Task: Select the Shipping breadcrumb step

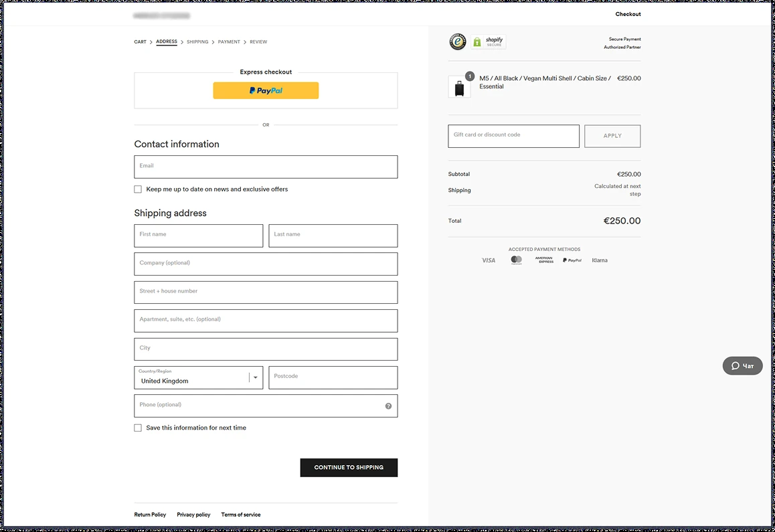Action: (x=197, y=42)
